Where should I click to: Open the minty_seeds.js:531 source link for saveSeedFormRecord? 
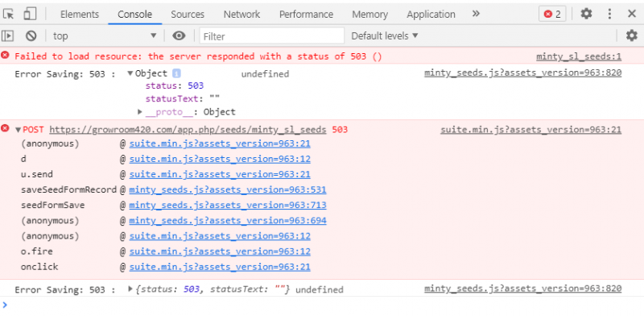[x=228, y=190]
